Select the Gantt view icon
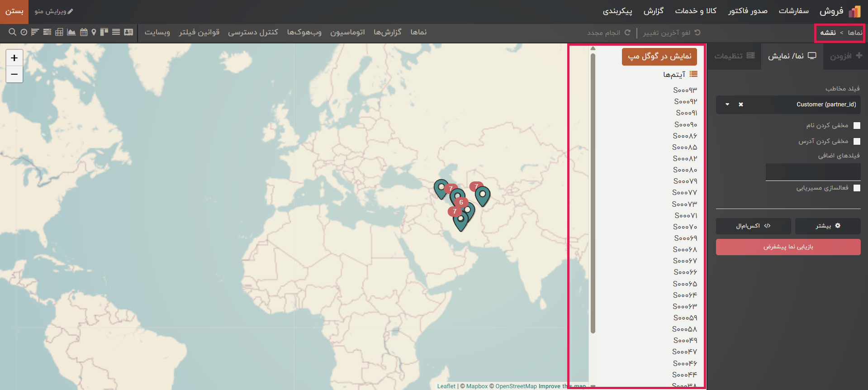The height and width of the screenshot is (390, 868). (35, 32)
